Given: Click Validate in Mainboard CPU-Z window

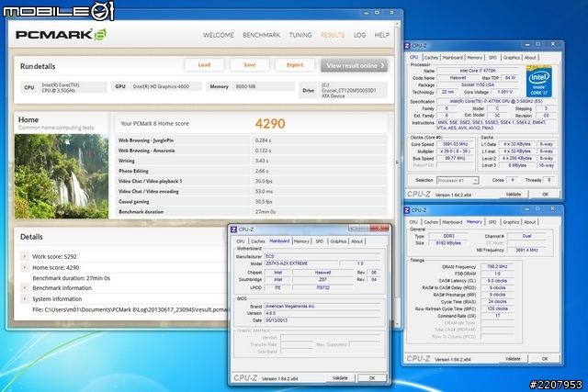Looking at the screenshot, I should coord(340,378).
